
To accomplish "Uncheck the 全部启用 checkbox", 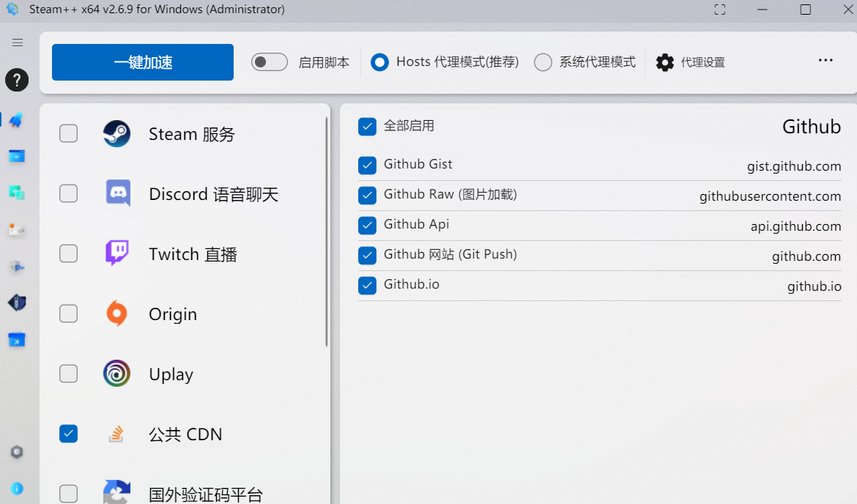I will click(x=367, y=126).
